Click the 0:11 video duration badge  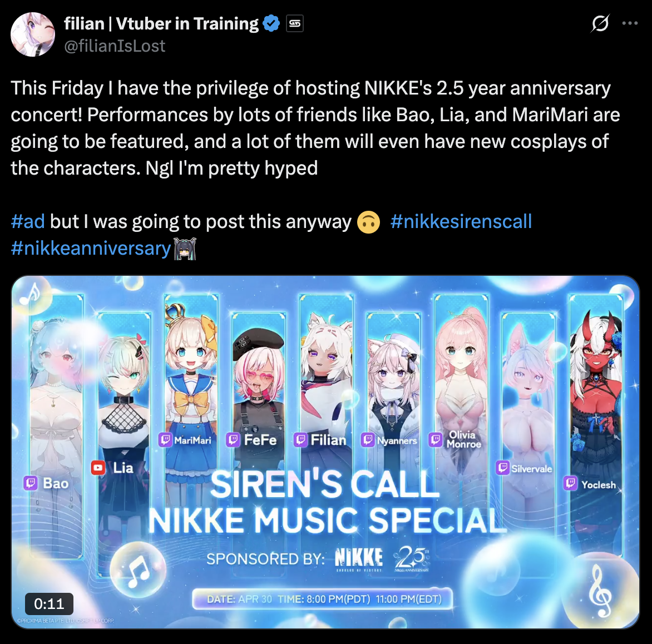(x=49, y=603)
